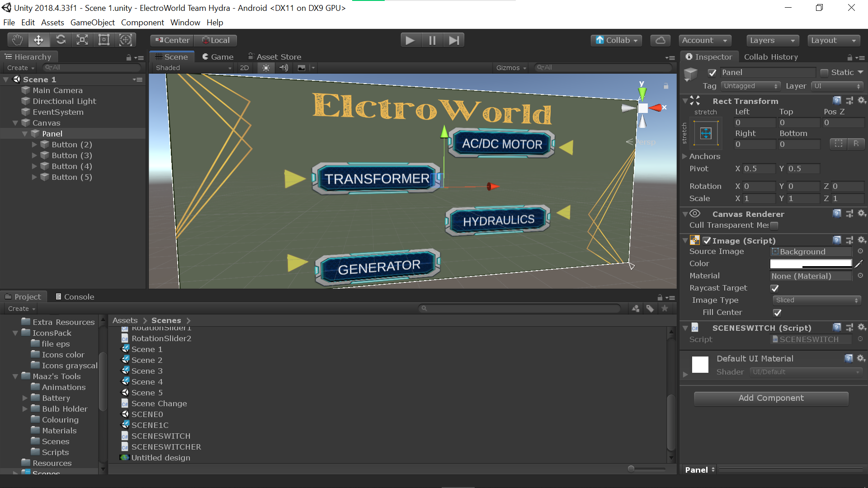Toggle the Static checkbox
Screen dimensions: 868x488
tap(824, 72)
